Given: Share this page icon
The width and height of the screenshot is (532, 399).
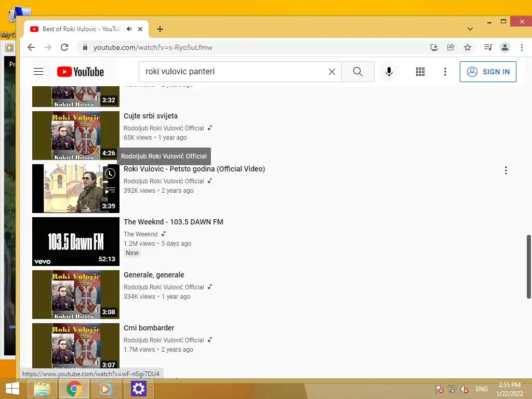Looking at the screenshot, I should [x=450, y=47].
